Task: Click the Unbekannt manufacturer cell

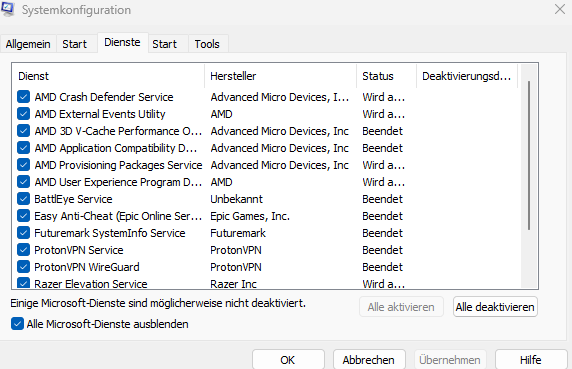Action: [236, 199]
